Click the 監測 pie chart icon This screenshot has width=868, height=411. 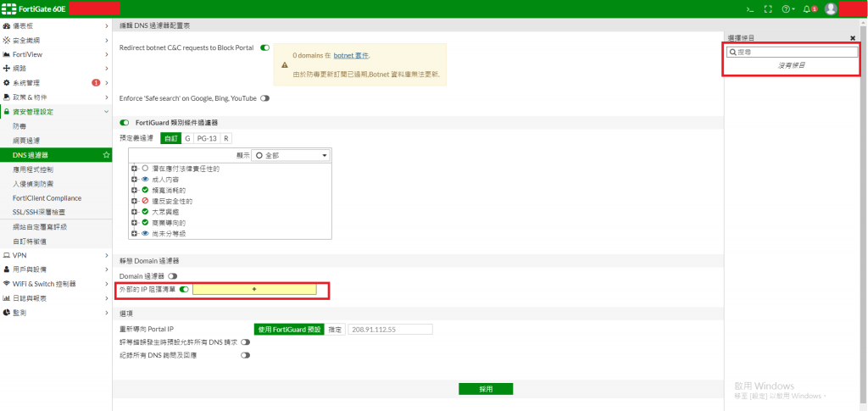(x=7, y=313)
